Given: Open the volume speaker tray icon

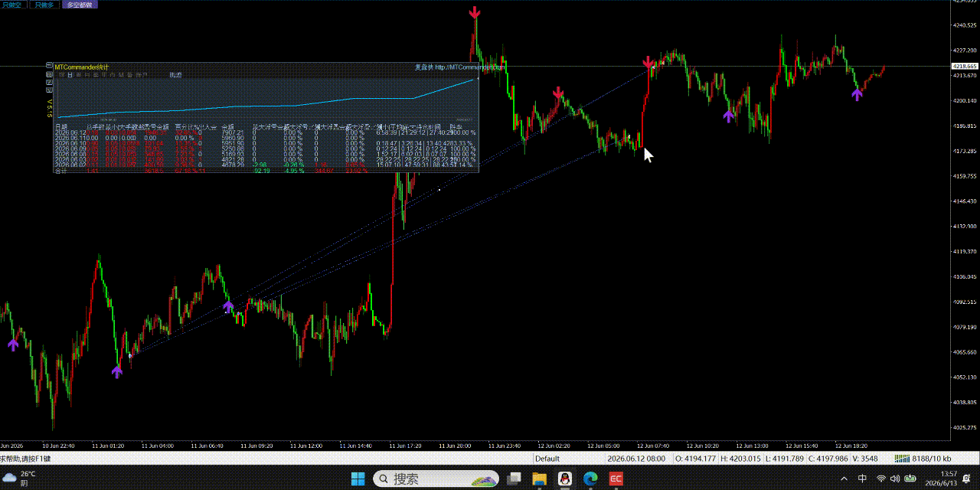Looking at the screenshot, I should [896, 479].
